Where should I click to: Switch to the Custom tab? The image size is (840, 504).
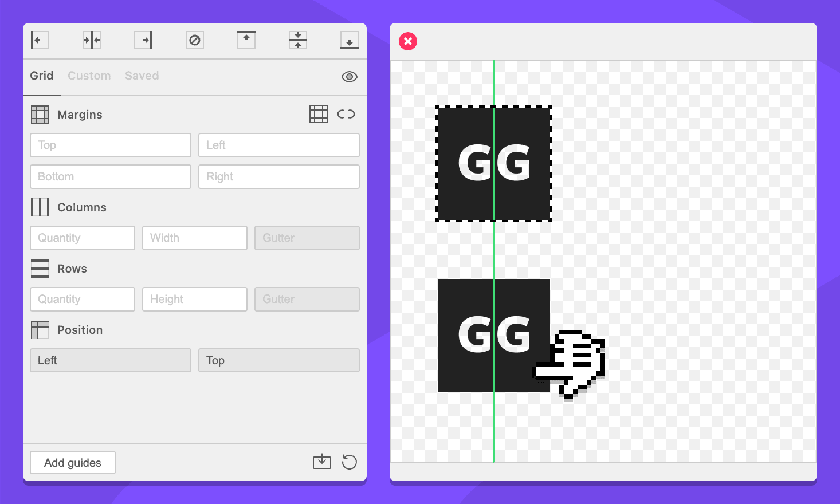pos(89,76)
